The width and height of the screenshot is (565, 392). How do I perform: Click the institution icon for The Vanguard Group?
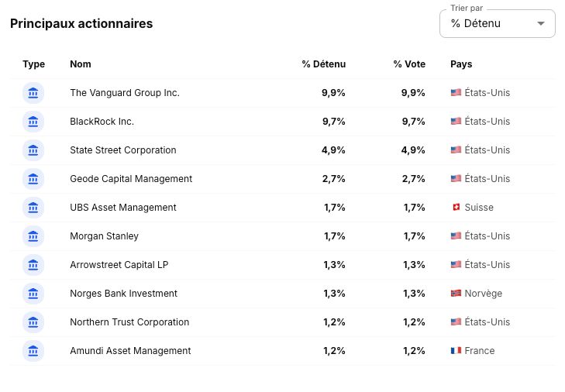(x=33, y=93)
